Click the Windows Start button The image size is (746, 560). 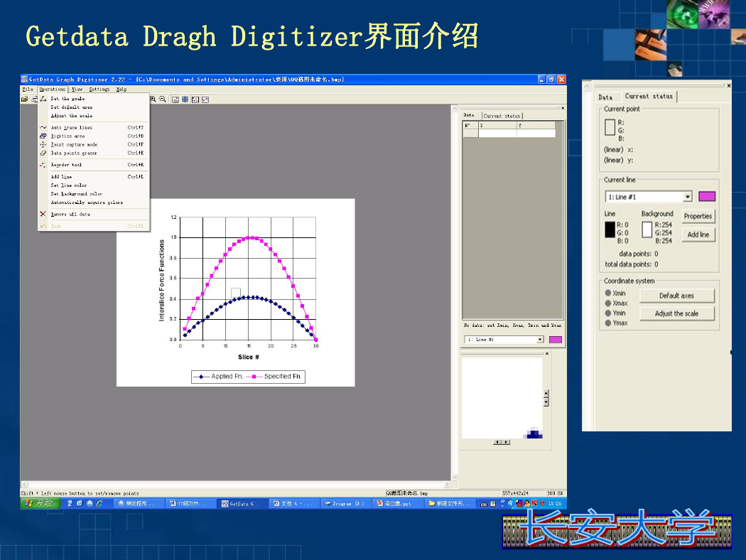(40, 503)
